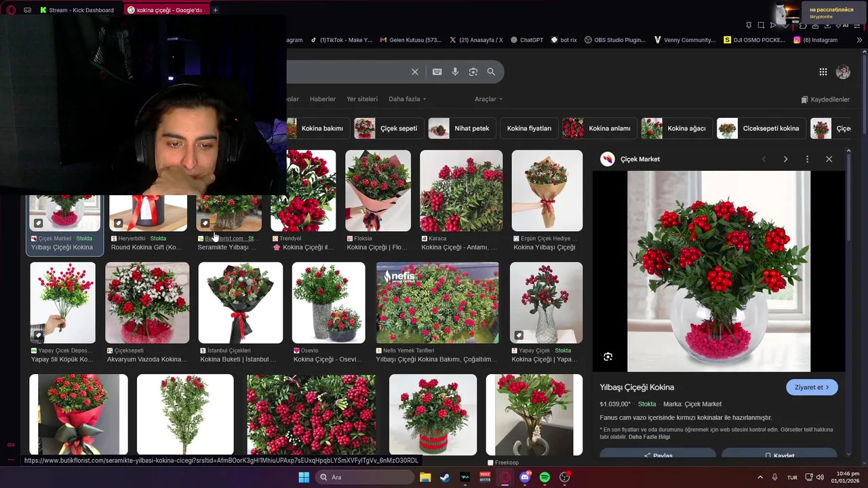Open a new browser tab
The height and width of the screenshot is (488, 868).
pos(215,10)
